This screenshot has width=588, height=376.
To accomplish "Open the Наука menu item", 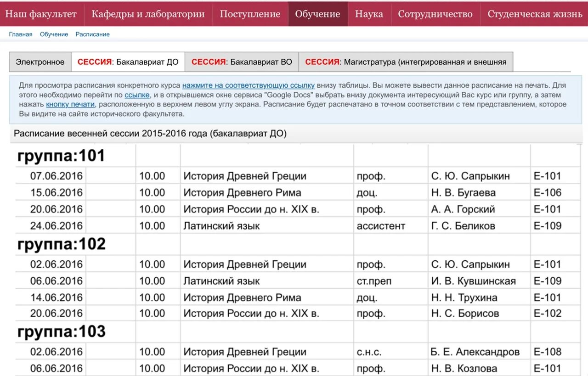I will tap(369, 14).
